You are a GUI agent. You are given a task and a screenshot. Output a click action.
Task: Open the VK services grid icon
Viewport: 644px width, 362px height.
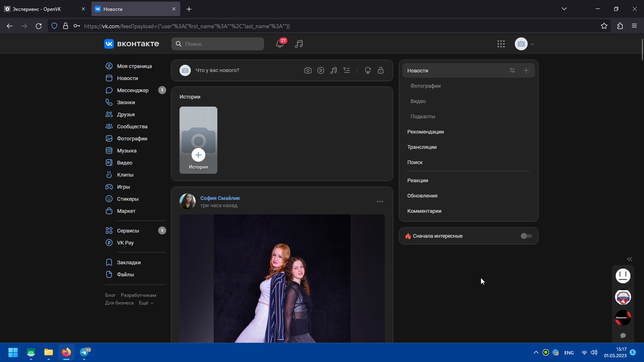[x=501, y=44]
